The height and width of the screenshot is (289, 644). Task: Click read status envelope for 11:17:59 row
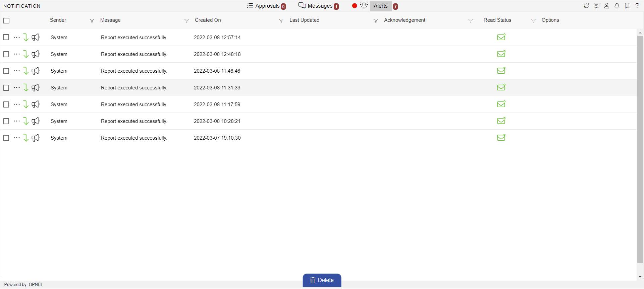(x=501, y=104)
